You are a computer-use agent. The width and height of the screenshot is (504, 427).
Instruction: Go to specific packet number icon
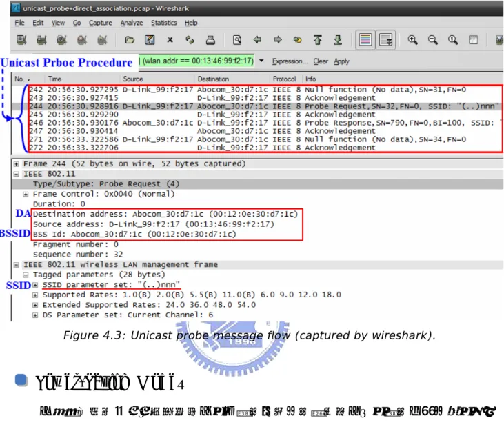[298, 40]
